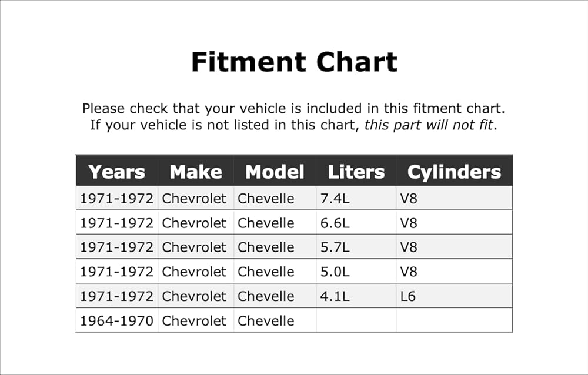The image size is (588, 375).
Task: Click the 5.7L liters cell
Action: pyautogui.click(x=356, y=247)
